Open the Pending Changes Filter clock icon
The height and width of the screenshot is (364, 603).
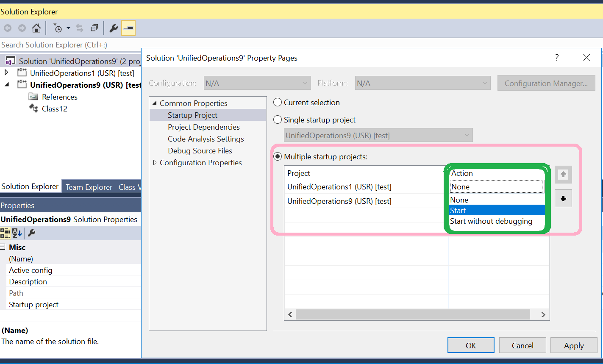coord(58,28)
